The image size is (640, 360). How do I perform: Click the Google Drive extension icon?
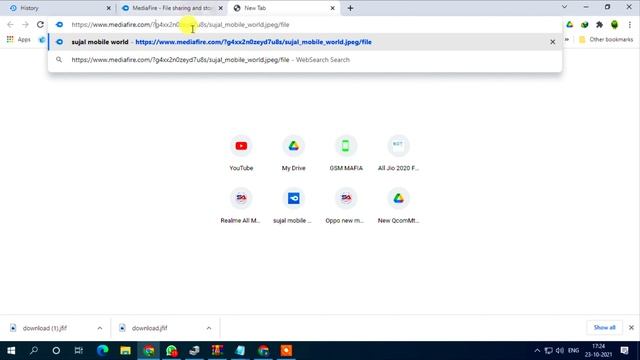tap(569, 24)
